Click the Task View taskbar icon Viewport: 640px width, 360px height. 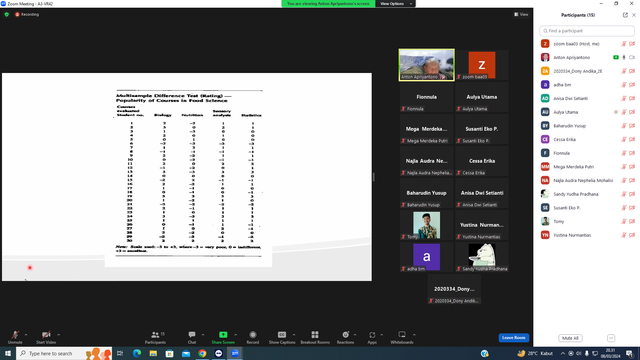tap(120, 353)
